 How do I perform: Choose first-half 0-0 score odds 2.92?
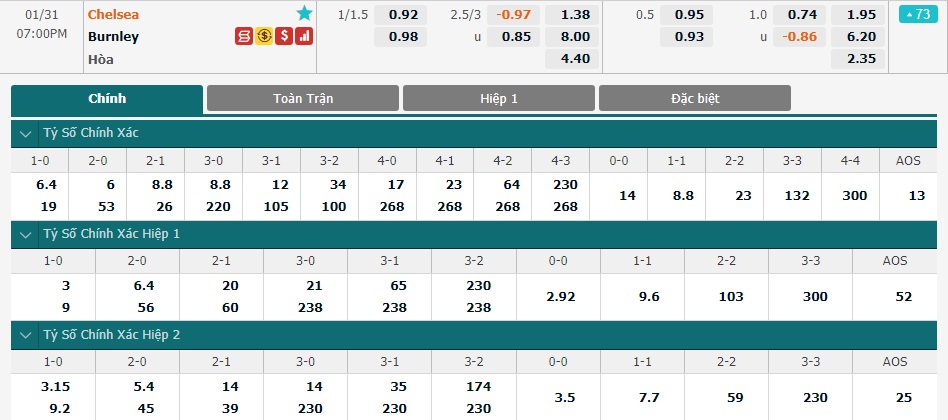558,297
